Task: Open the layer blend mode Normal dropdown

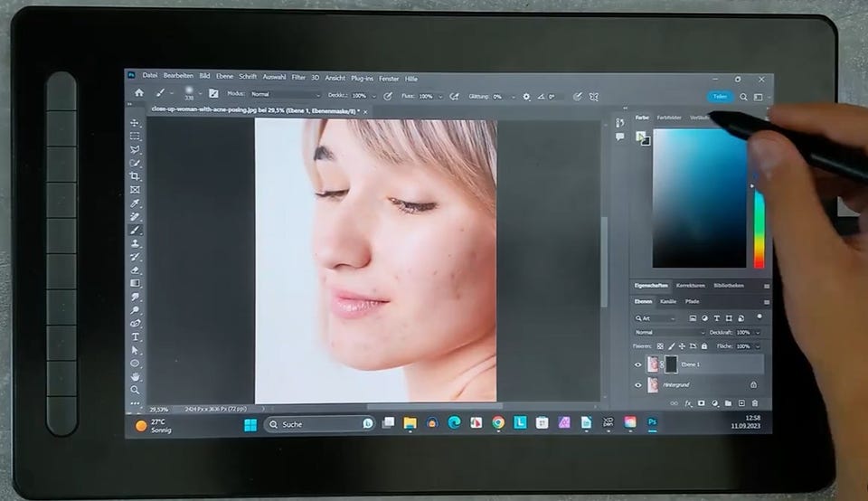Action: (669, 333)
